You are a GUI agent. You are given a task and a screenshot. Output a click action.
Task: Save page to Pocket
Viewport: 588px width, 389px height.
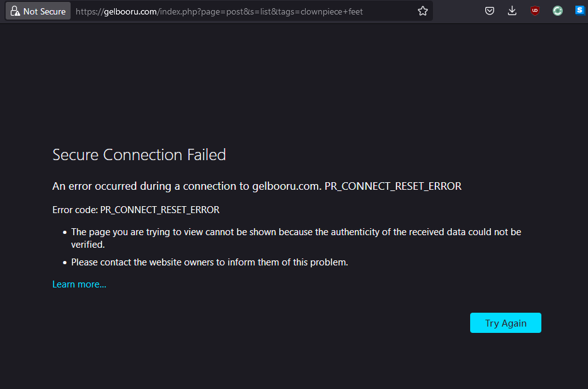tap(490, 11)
